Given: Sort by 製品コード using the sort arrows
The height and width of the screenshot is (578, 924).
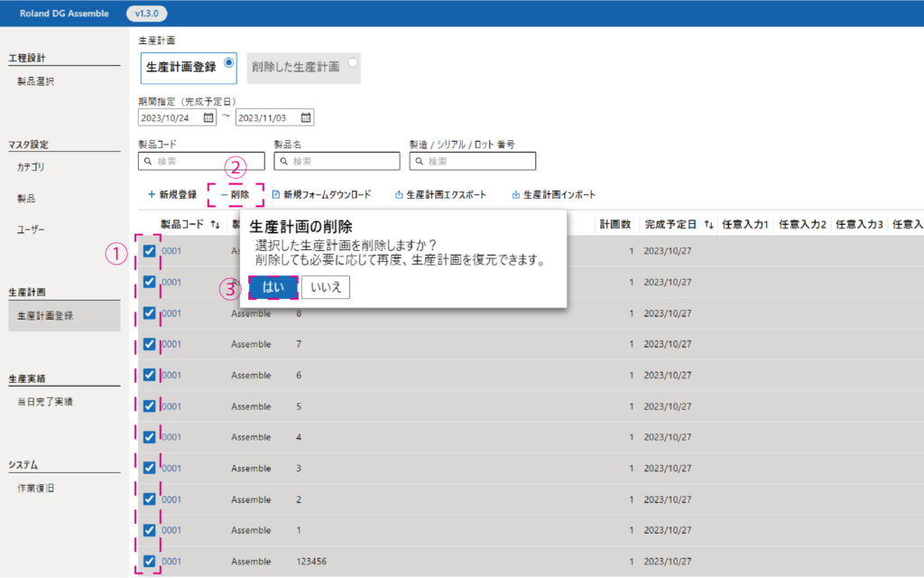Looking at the screenshot, I should click(215, 224).
